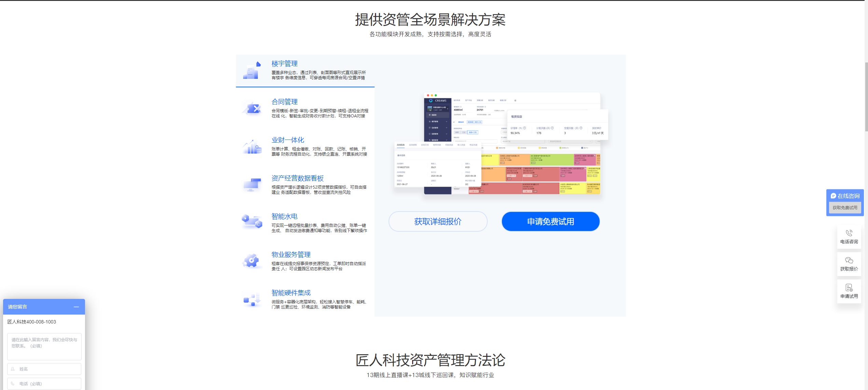This screenshot has width=868, height=390.
Task: Click the 匠人科技400-008-1003 text
Action: (32, 322)
